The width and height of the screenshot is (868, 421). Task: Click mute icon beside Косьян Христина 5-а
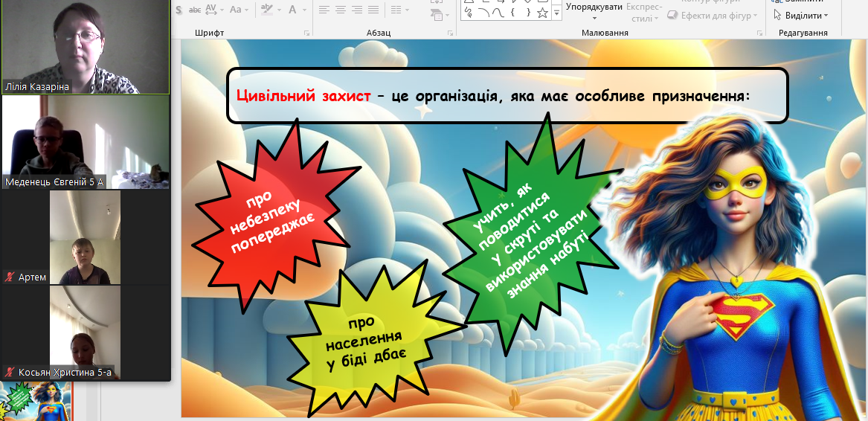10,372
